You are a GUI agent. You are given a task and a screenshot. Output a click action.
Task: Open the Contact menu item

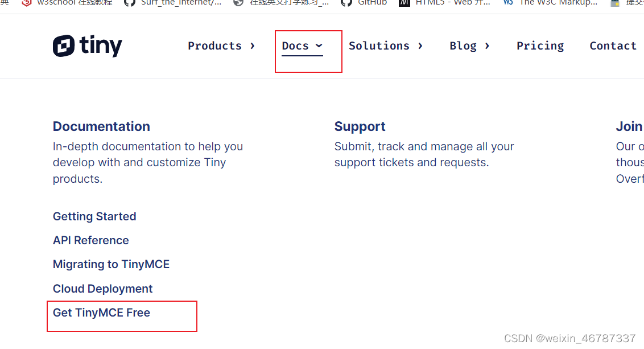click(613, 46)
